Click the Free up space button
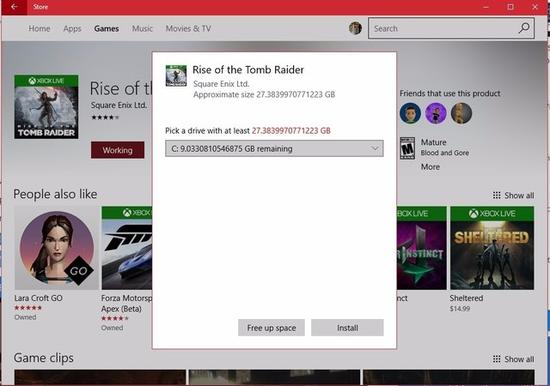This screenshot has height=386, width=550. (271, 328)
